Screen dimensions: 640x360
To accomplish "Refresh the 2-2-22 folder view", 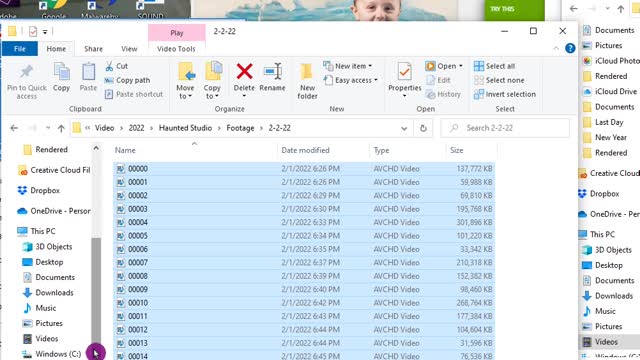I will click(x=423, y=128).
